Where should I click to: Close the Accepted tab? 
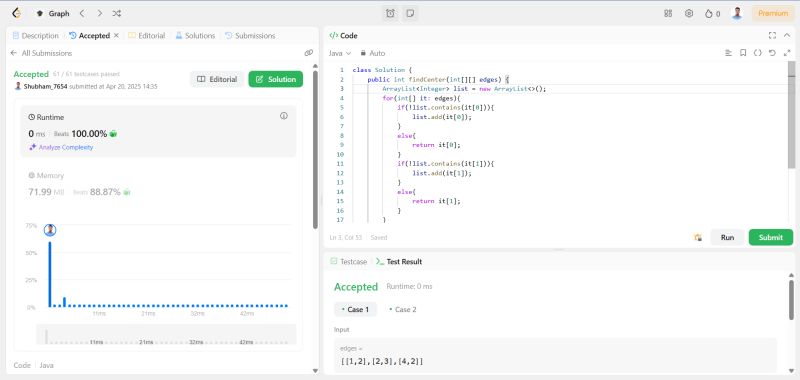[116, 36]
